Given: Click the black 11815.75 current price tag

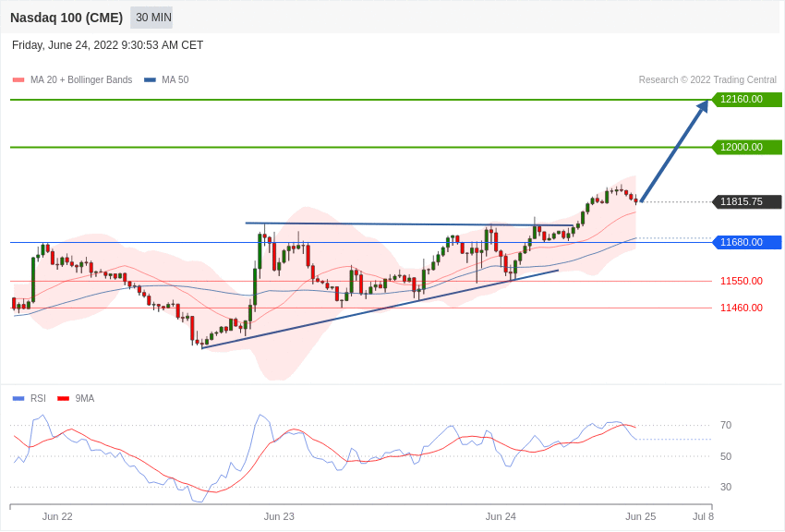Looking at the screenshot, I should pos(746,202).
